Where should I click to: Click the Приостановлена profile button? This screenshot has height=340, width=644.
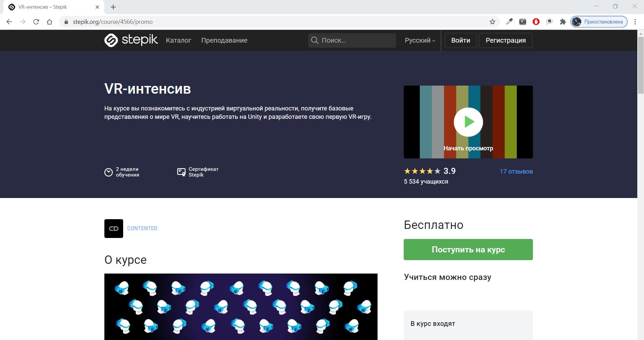(x=599, y=22)
